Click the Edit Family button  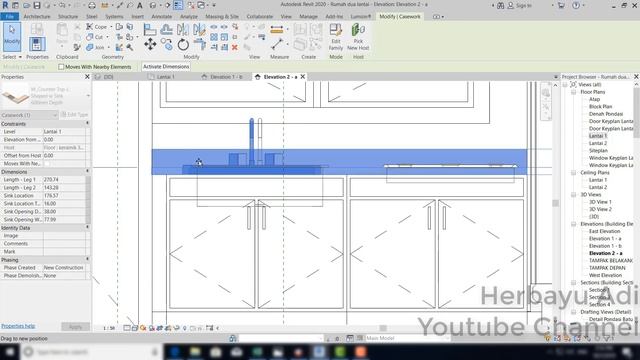tap(336, 37)
